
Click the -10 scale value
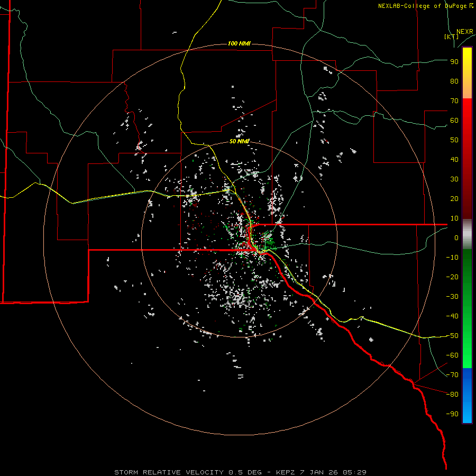[x=452, y=258]
